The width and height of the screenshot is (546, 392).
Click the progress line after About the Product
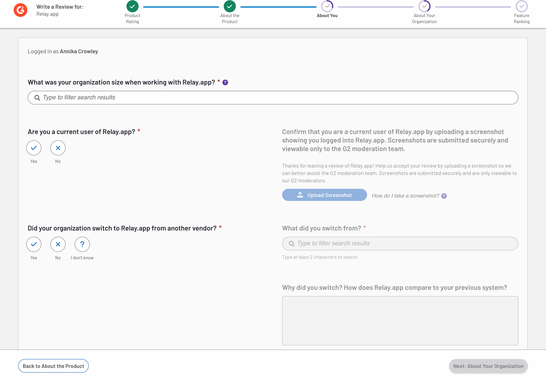point(278,7)
